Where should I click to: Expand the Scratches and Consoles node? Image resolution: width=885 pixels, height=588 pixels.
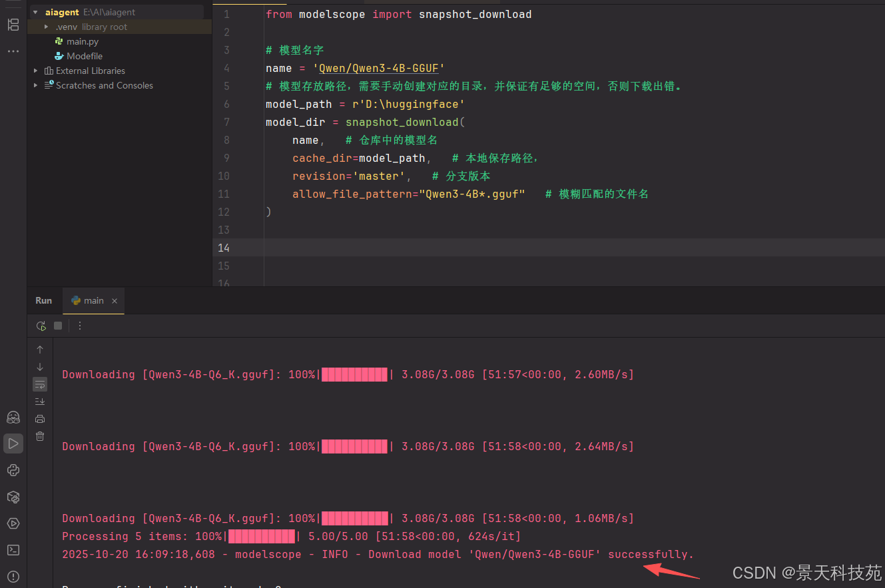pos(35,85)
